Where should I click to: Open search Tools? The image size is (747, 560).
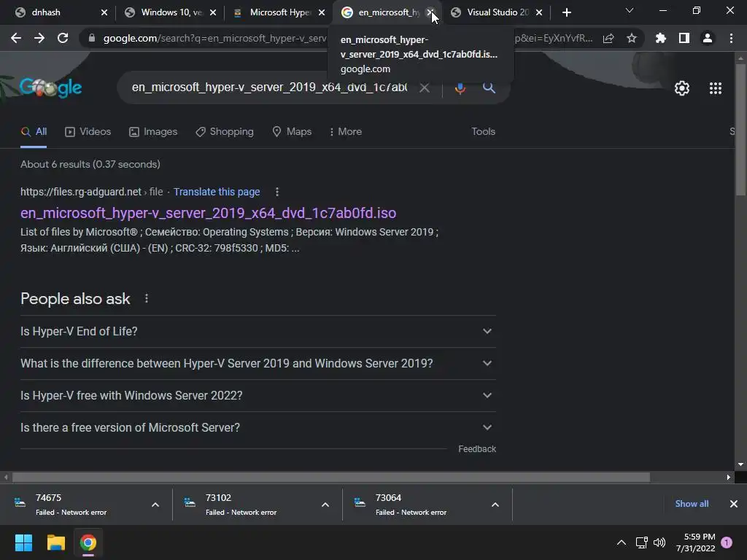click(x=483, y=131)
